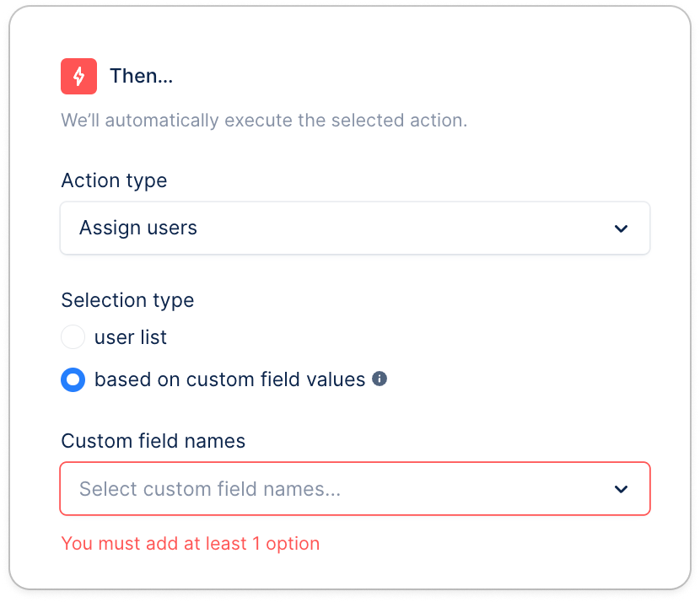Click the chevron in custom field names selector

tap(621, 490)
